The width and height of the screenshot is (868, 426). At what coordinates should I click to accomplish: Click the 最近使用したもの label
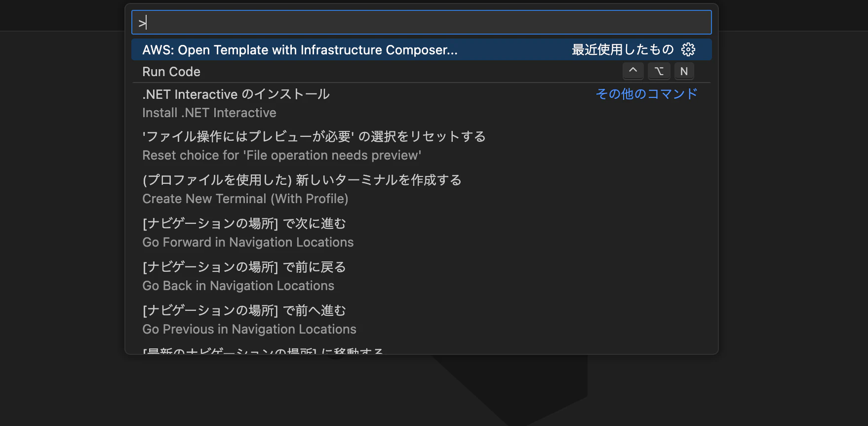coord(623,49)
